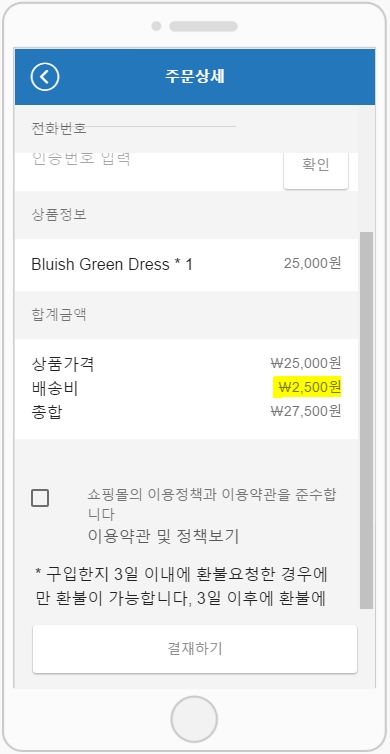The width and height of the screenshot is (390, 754).
Task: Tap the phone speaker slot at top
Action: pyautogui.click(x=203, y=26)
